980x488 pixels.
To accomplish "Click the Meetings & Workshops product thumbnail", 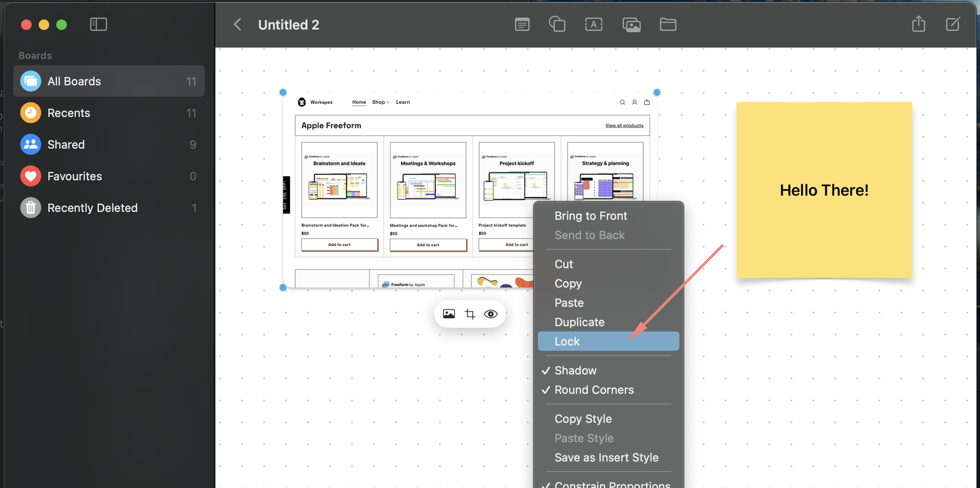I will [428, 180].
